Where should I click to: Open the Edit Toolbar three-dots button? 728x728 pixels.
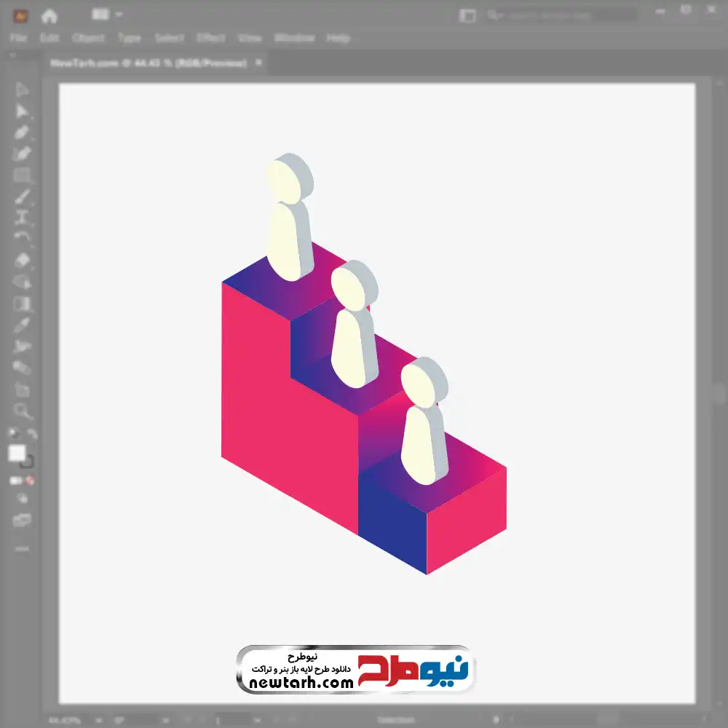click(22, 547)
